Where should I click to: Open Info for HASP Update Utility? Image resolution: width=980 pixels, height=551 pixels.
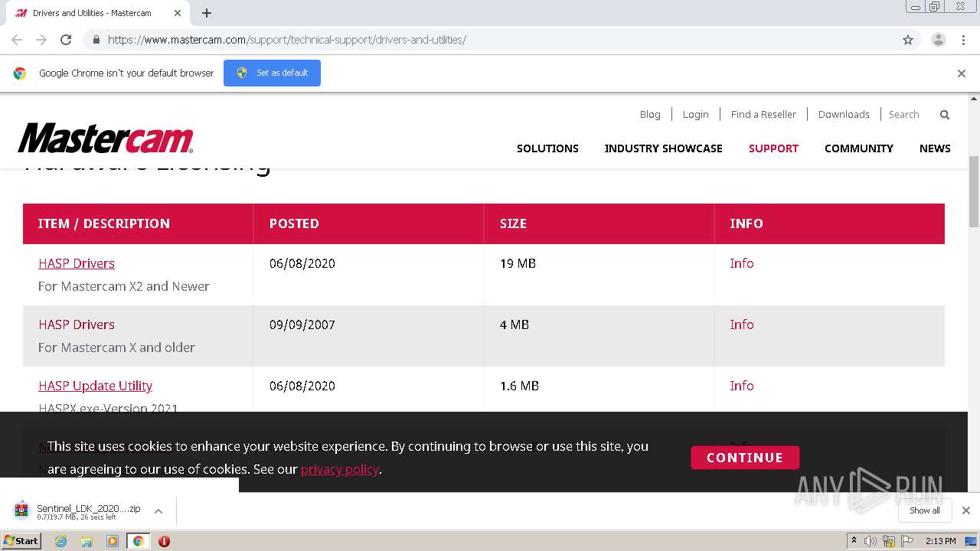[x=742, y=386]
